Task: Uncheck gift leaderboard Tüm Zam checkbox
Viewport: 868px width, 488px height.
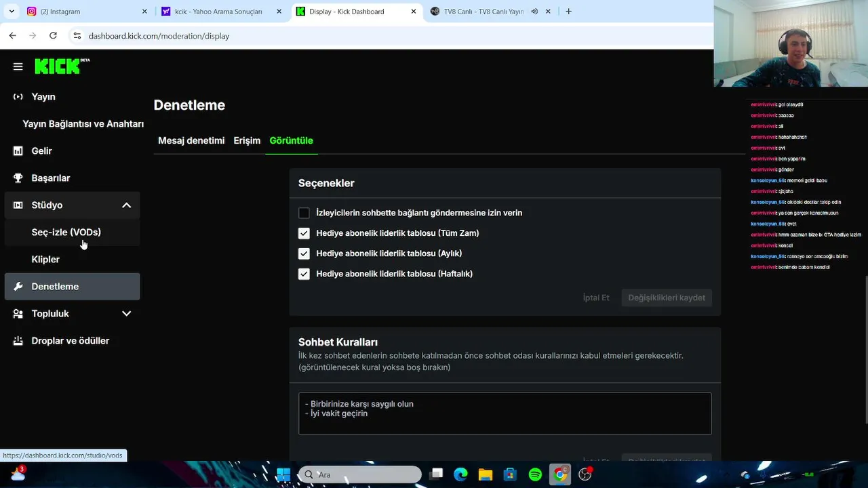Action: [304, 233]
